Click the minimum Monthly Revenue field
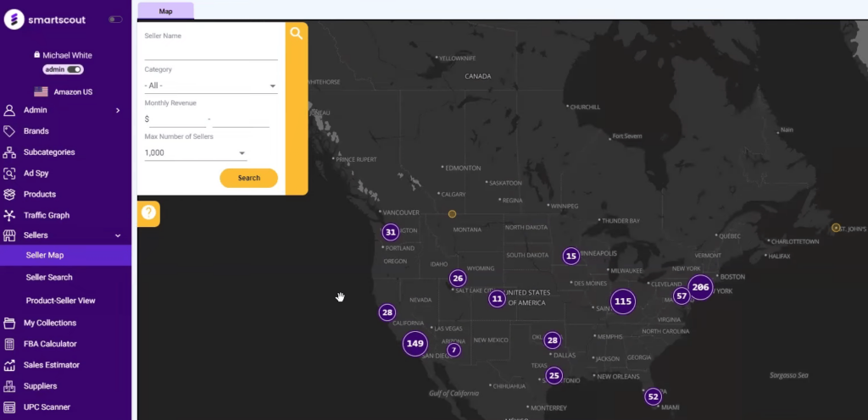The height and width of the screenshot is (420, 868). pos(178,119)
